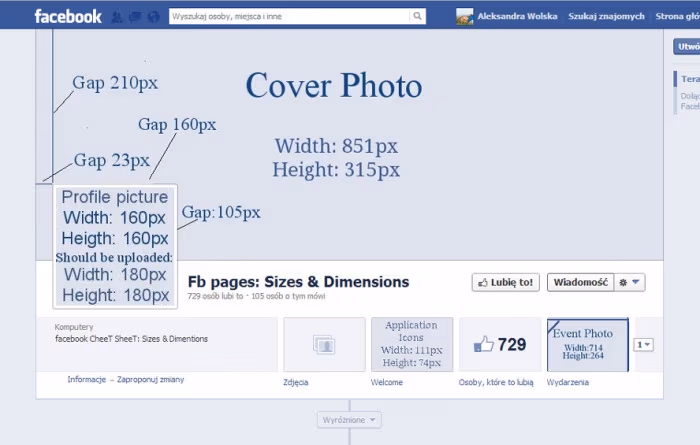Click facebook CheeT SheeT description text
The height and width of the screenshot is (445, 700).
coord(131,339)
